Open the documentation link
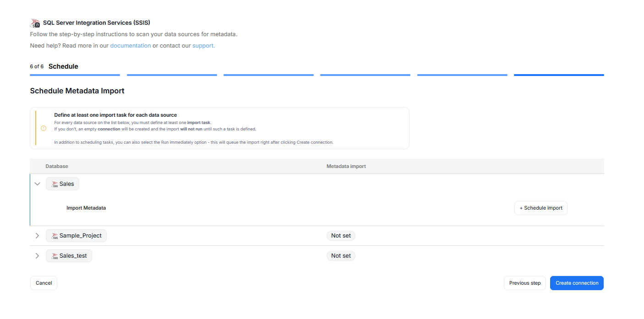The width and height of the screenshot is (644, 319). 130,46
